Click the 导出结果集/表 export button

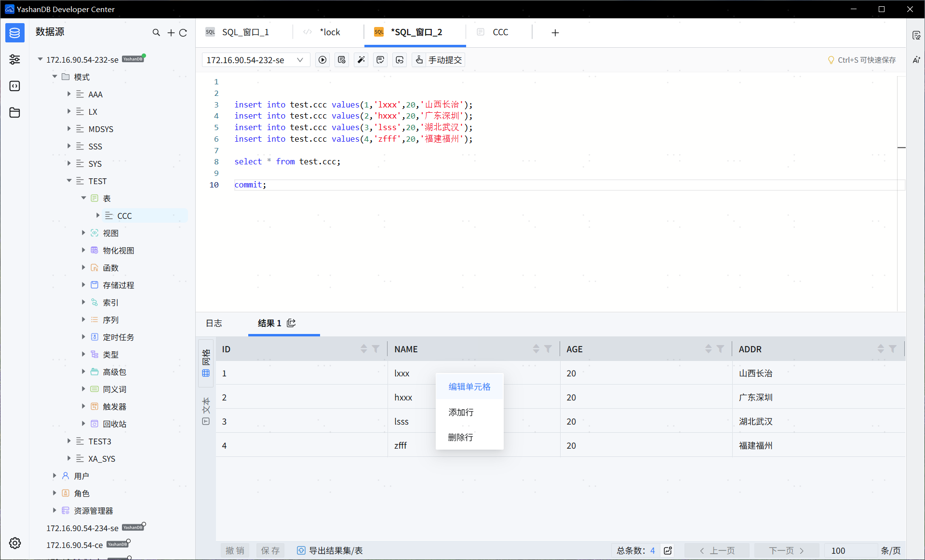(330, 550)
